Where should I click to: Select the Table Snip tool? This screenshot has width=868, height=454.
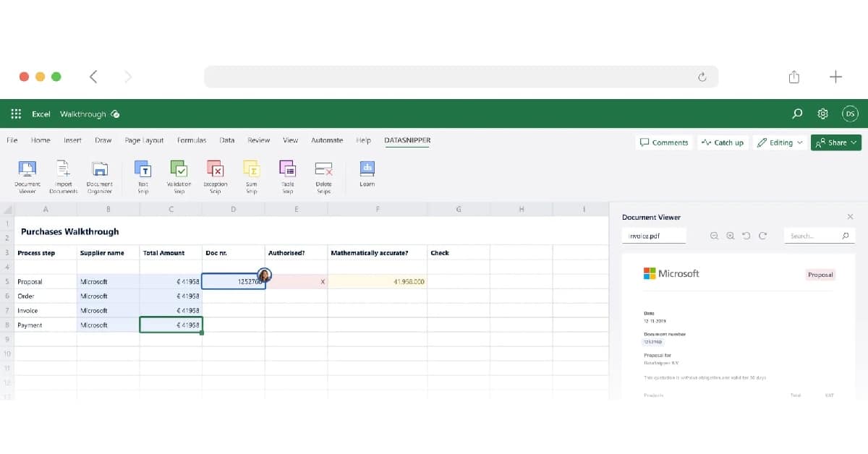288,176
